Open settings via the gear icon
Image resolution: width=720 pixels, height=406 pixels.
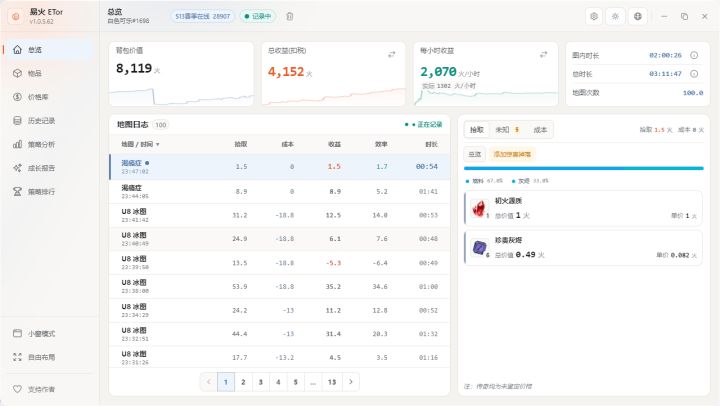pos(594,17)
